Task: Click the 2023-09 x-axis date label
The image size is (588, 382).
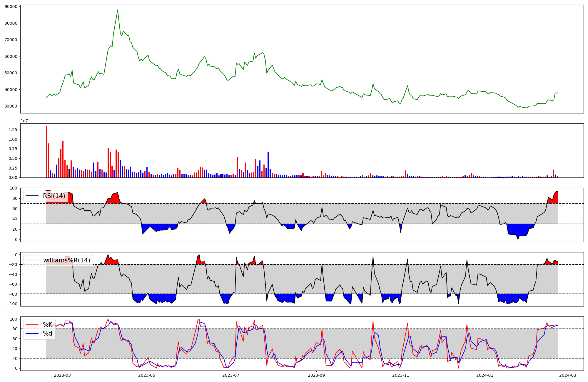Action: pos(316,375)
